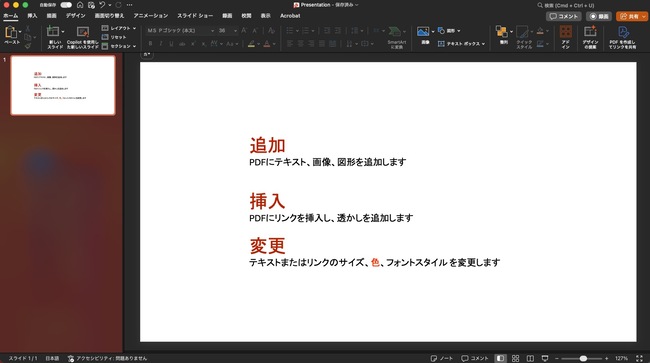The image size is (650, 363).
Task: Click the accessibility check icon in status bar
Action: (x=71, y=358)
